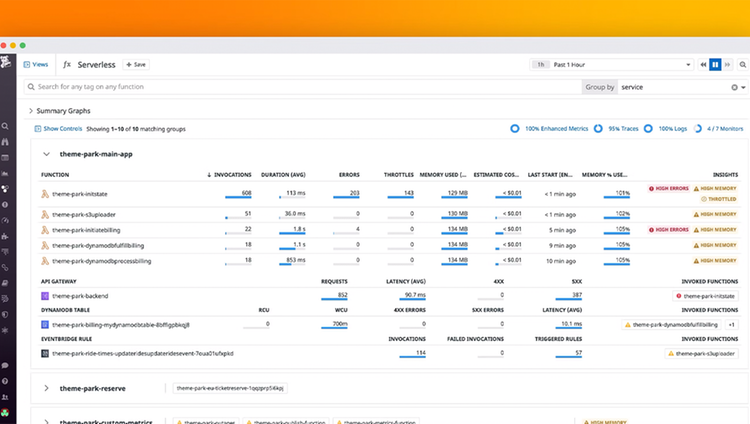Expand the theme-park-reserve group
This screenshot has width=750, height=424.
(46, 388)
